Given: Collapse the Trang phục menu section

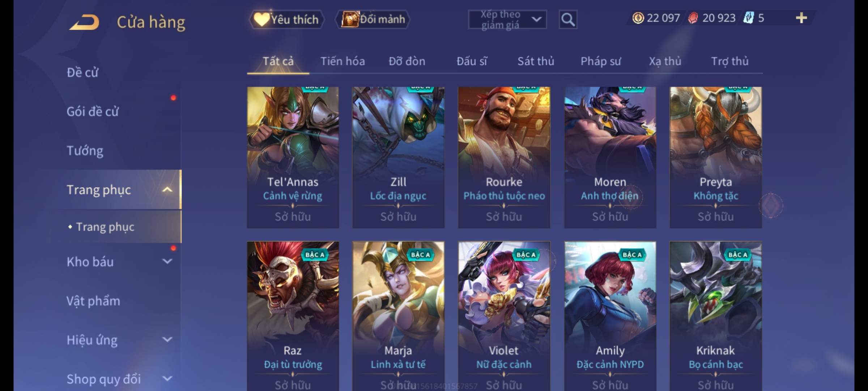Looking at the screenshot, I should [167, 189].
